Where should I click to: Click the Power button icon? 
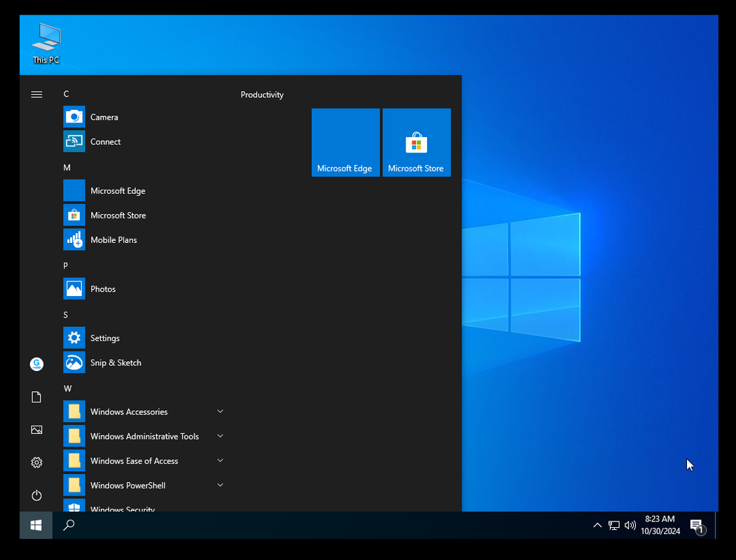point(36,496)
